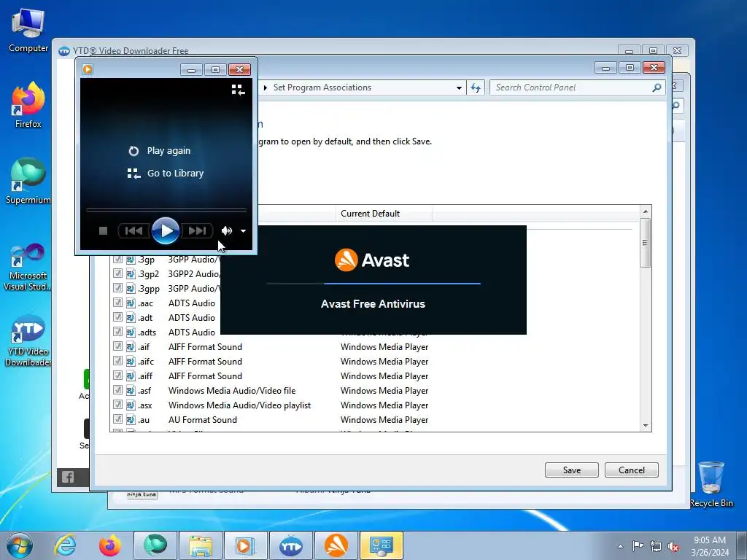
Task: Toggle the .3gp2 extension checkbox
Action: coord(117,274)
